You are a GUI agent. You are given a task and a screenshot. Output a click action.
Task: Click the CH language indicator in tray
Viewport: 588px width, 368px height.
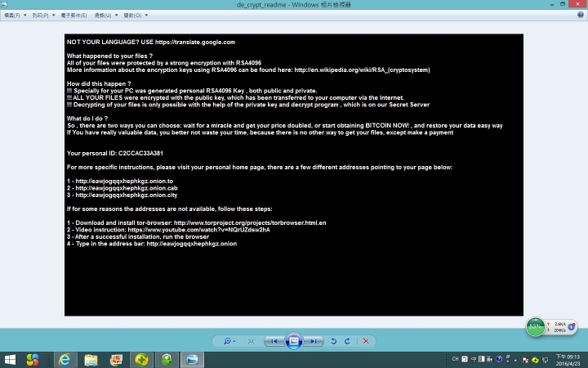tap(455, 359)
